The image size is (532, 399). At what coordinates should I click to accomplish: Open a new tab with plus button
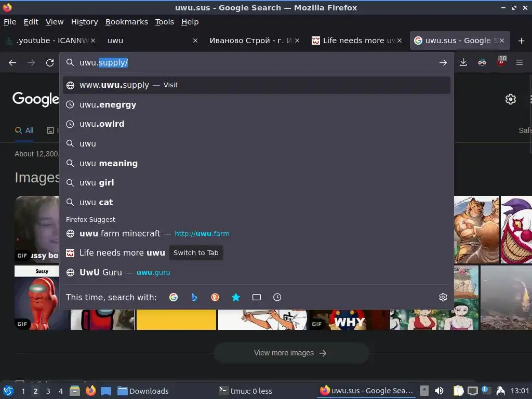pos(522,41)
